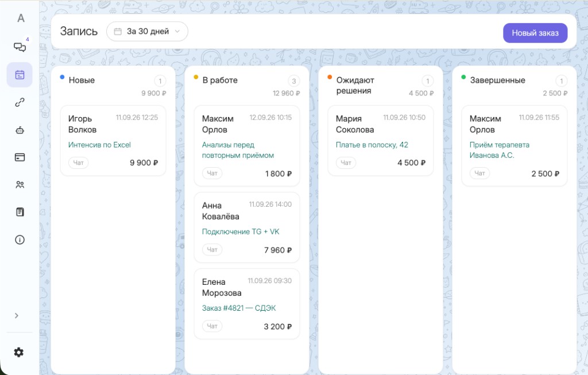Screen dimensions: 588x375
Task: Click the 3 200 ₽ price
Action: coord(278,327)
